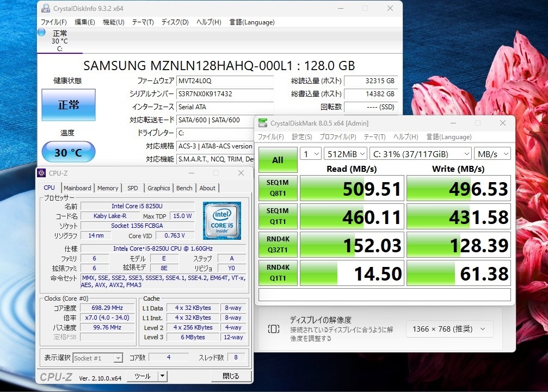This screenshot has width=548, height=392.
Task: Click the total host reads value 32315 GB
Action: click(x=371, y=80)
